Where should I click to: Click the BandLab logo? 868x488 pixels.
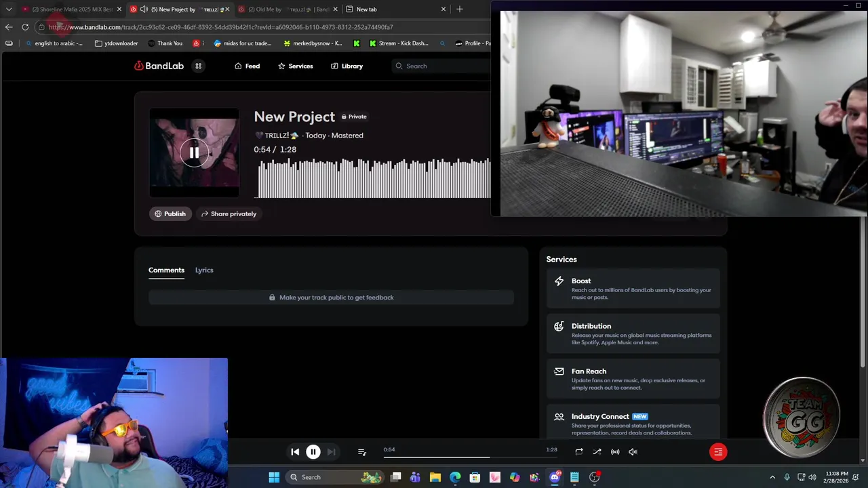(159, 66)
